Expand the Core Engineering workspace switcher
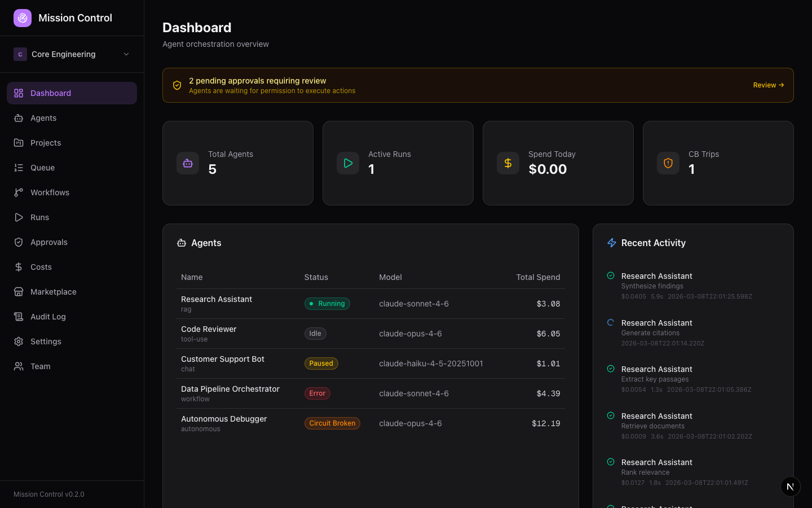 pyautogui.click(x=72, y=54)
